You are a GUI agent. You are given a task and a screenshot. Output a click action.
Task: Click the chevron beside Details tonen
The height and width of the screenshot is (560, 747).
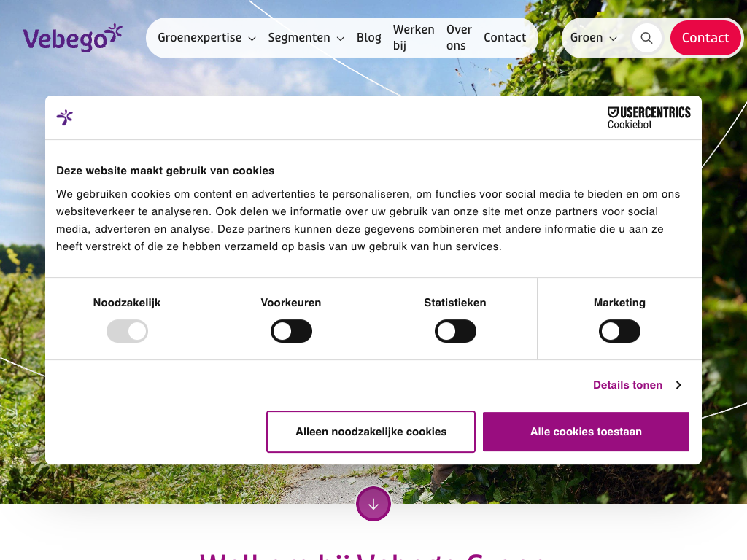pyautogui.click(x=678, y=385)
